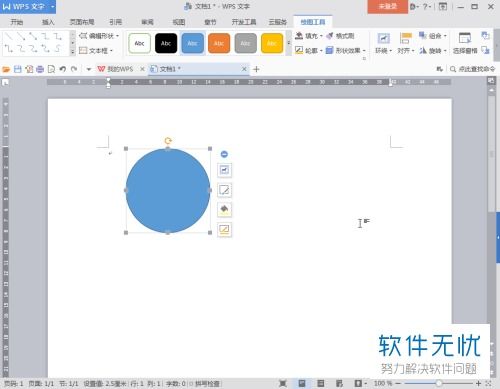Image resolution: width=500 pixels, height=389 pixels.
Task: Click the rotate handle above the circle
Action: click(168, 141)
